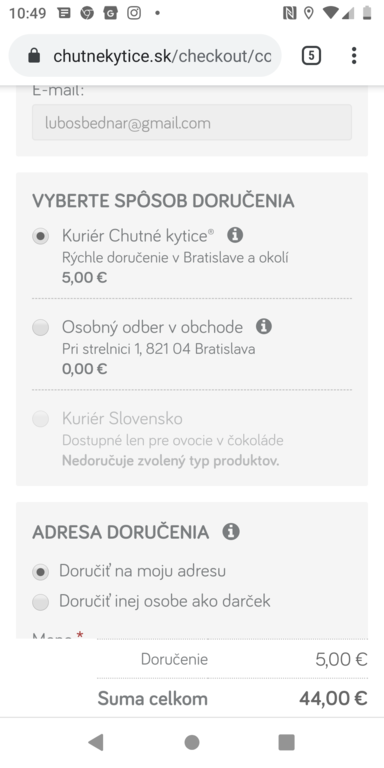Screen dimensions: 384x768
Task: Tap the Android home circle button
Action: (x=192, y=742)
